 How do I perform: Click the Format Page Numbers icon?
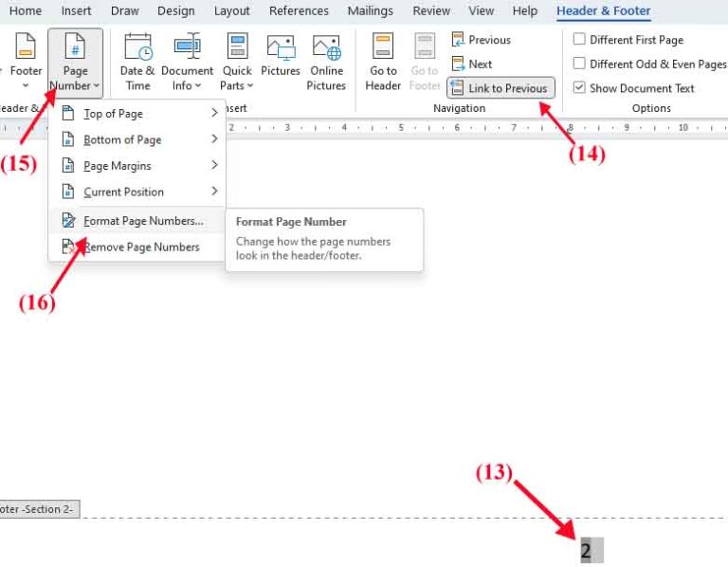pos(68,220)
